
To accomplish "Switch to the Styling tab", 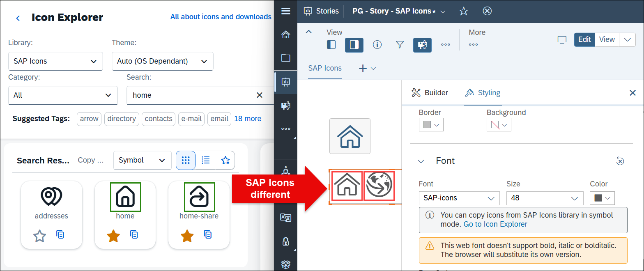I will click(483, 93).
